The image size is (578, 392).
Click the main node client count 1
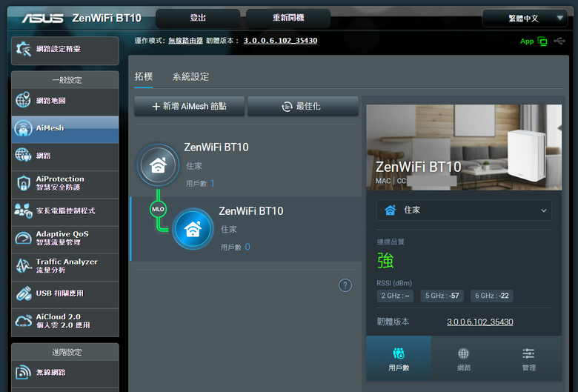coord(213,183)
